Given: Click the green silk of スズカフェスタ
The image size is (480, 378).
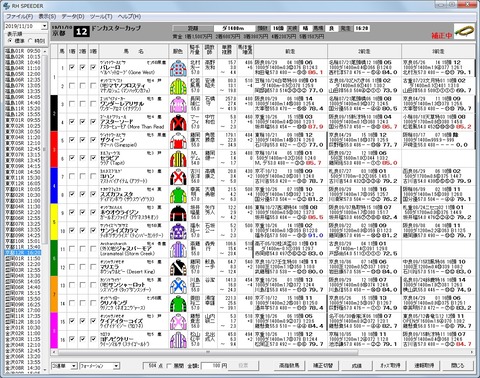Looking at the screenshot, I should [178, 195].
